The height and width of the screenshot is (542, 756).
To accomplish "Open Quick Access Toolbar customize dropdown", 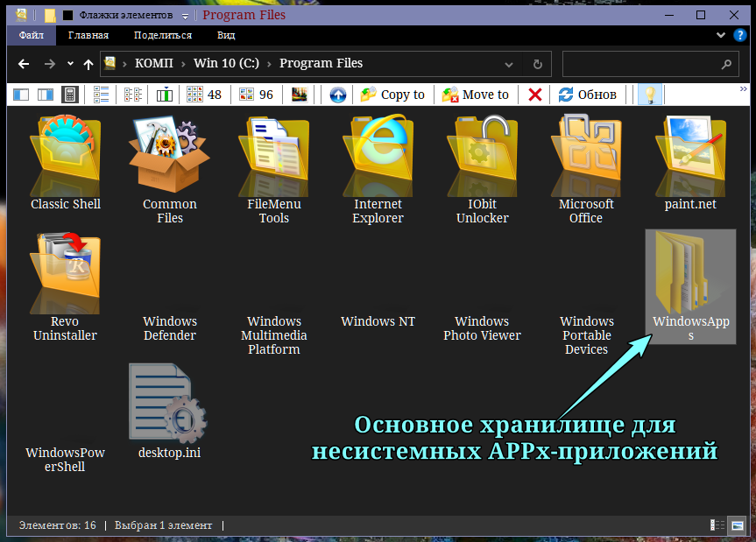I will (185, 17).
